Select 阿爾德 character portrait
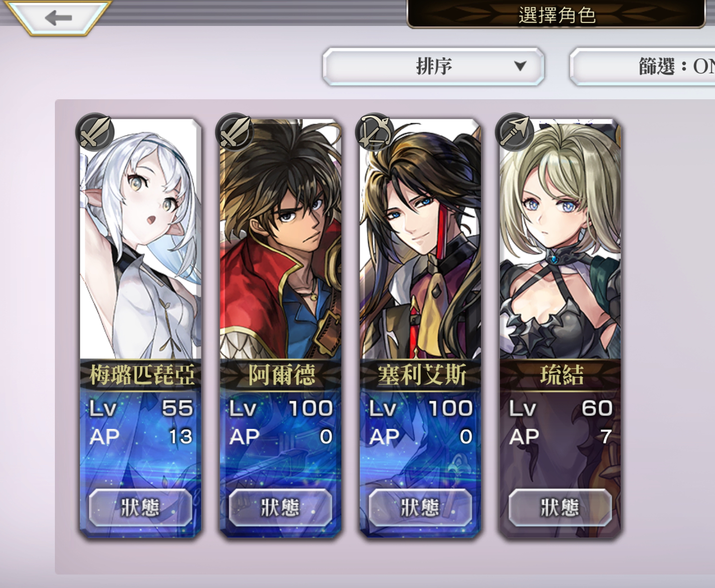Viewport: 715px width, 588px height. click(280, 239)
